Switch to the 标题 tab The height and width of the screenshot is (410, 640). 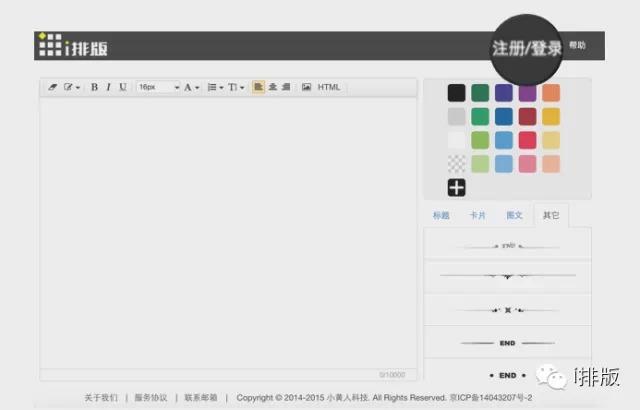(x=441, y=215)
